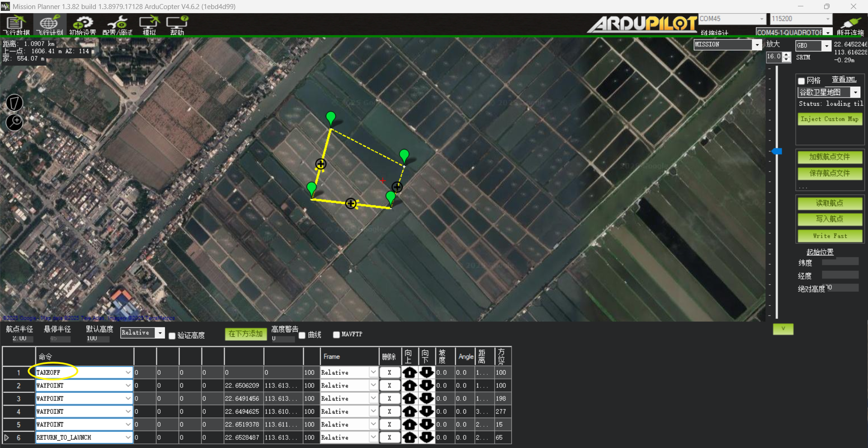Screen dimensions: 868x448
Task: Switch to the 飞行计划 flight plan tab
Action: coord(49,25)
